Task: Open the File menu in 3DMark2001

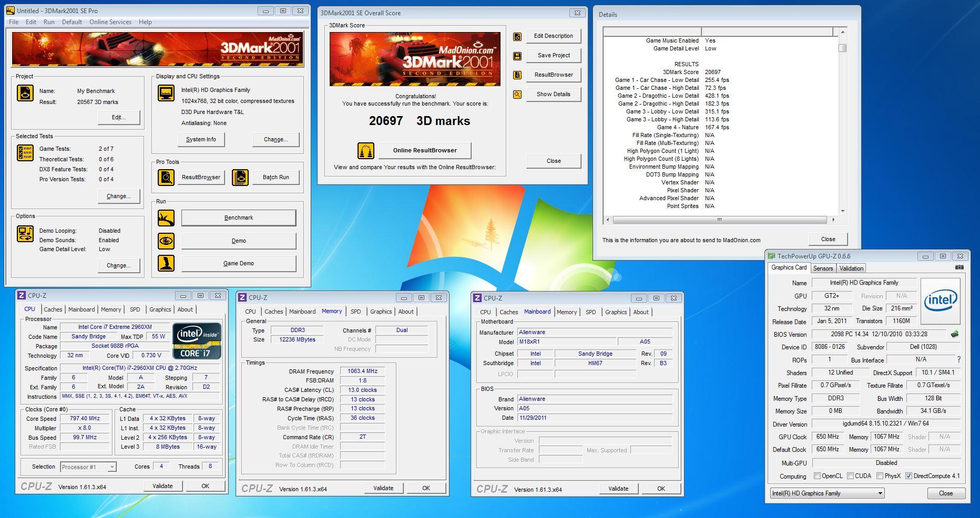Action: click(x=14, y=22)
